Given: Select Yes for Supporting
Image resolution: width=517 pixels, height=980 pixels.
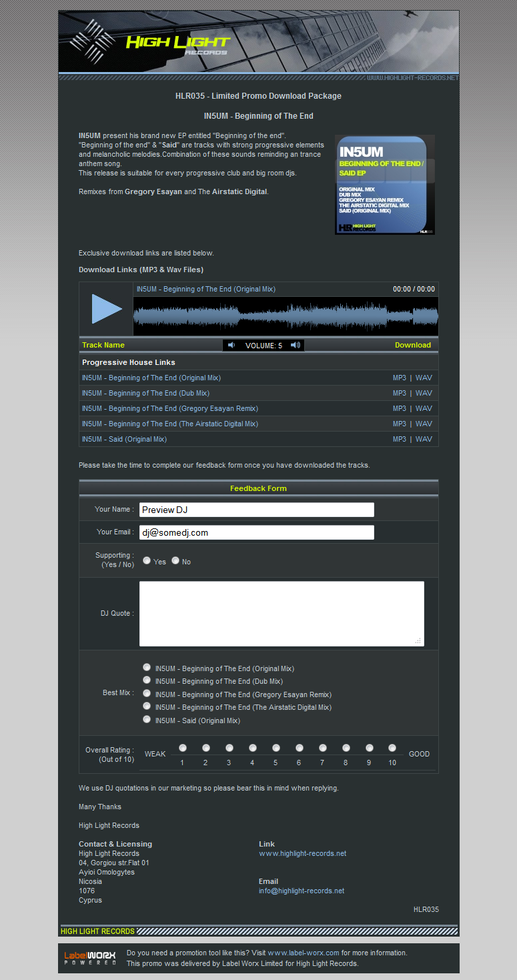Looking at the screenshot, I should point(147,560).
